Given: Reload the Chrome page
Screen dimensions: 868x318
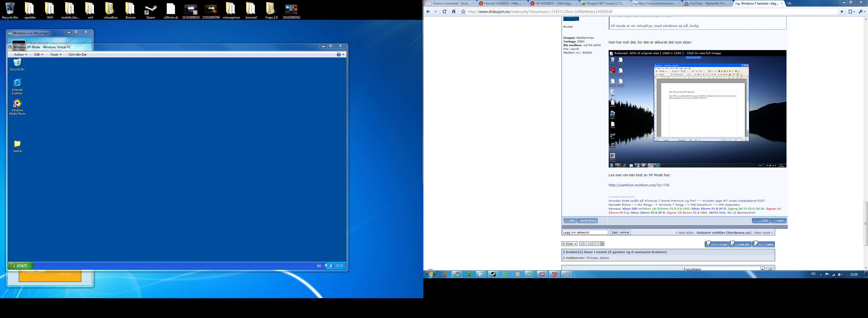Looking at the screenshot, I should (444, 11).
